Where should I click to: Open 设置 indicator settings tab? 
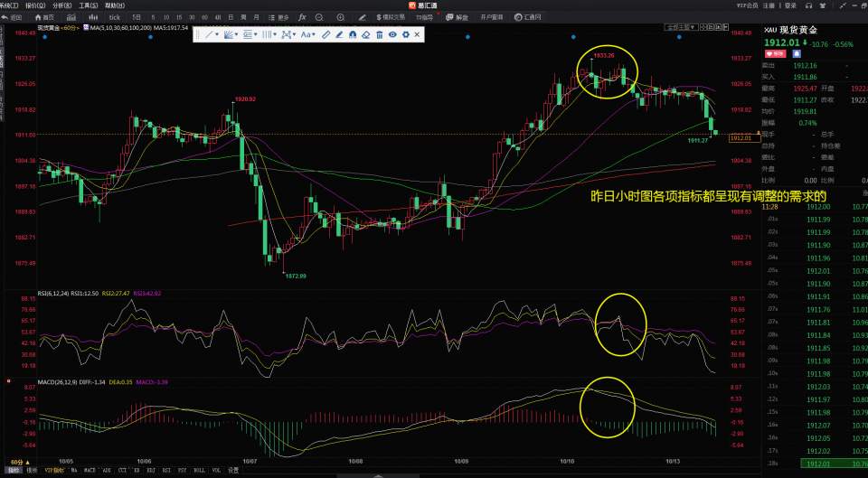(233, 470)
